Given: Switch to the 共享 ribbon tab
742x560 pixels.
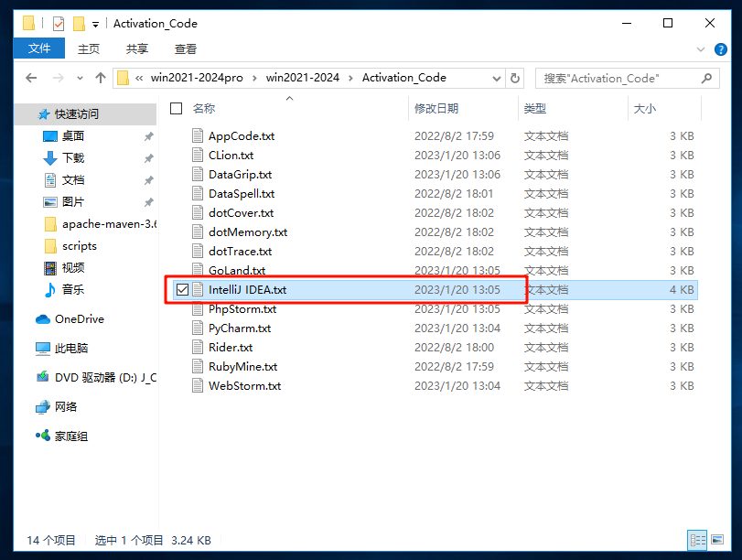Looking at the screenshot, I should tap(137, 48).
